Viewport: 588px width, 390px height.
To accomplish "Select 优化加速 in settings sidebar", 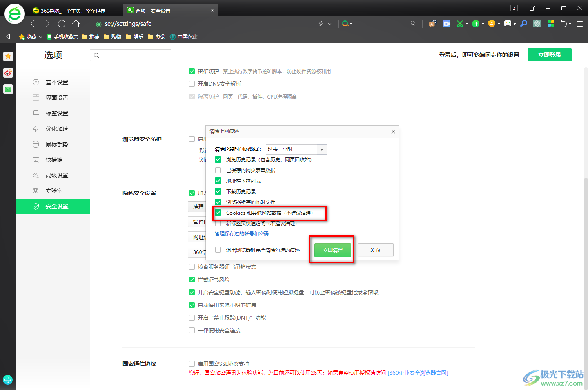I will (53, 129).
